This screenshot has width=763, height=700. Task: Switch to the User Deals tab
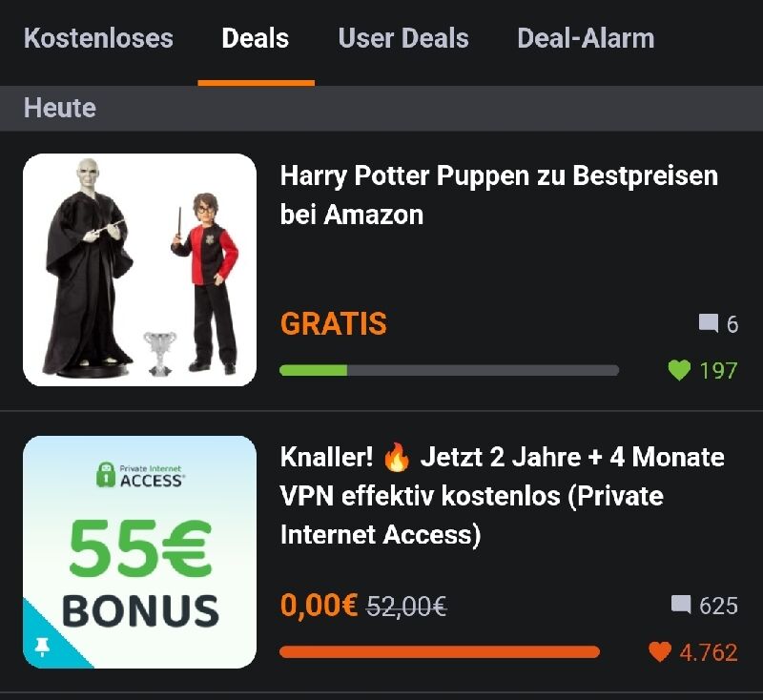tap(403, 38)
